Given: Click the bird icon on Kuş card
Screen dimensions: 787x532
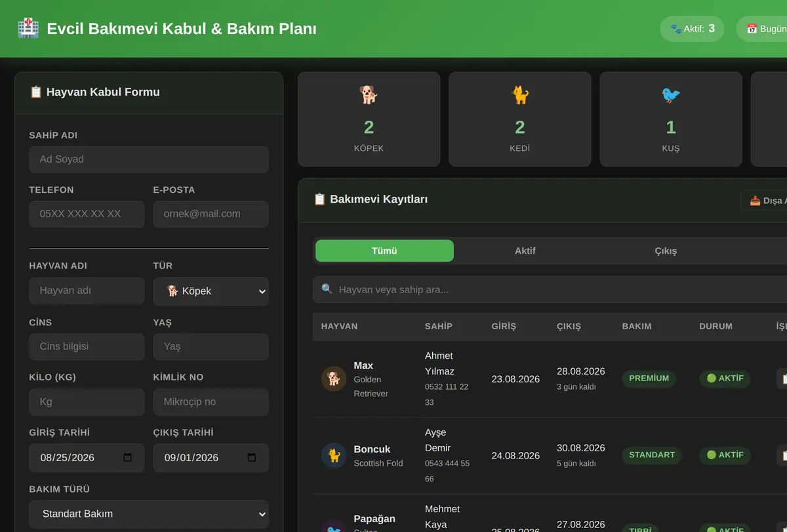Looking at the screenshot, I should click(671, 95).
